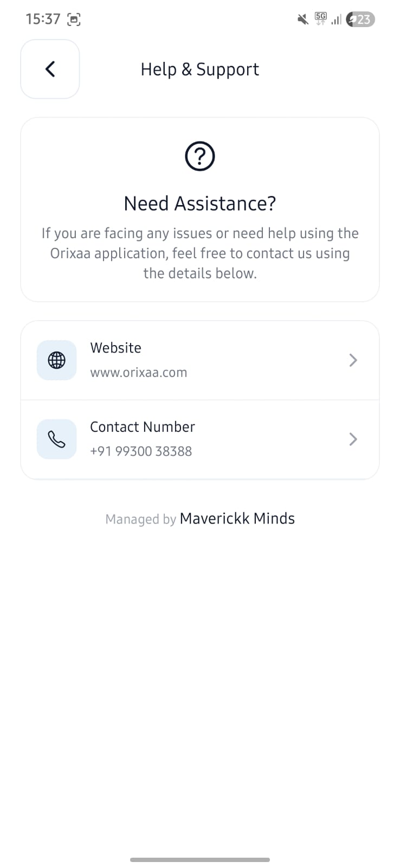Tap the globe website icon
Screen dimensions: 400x868
56,360
